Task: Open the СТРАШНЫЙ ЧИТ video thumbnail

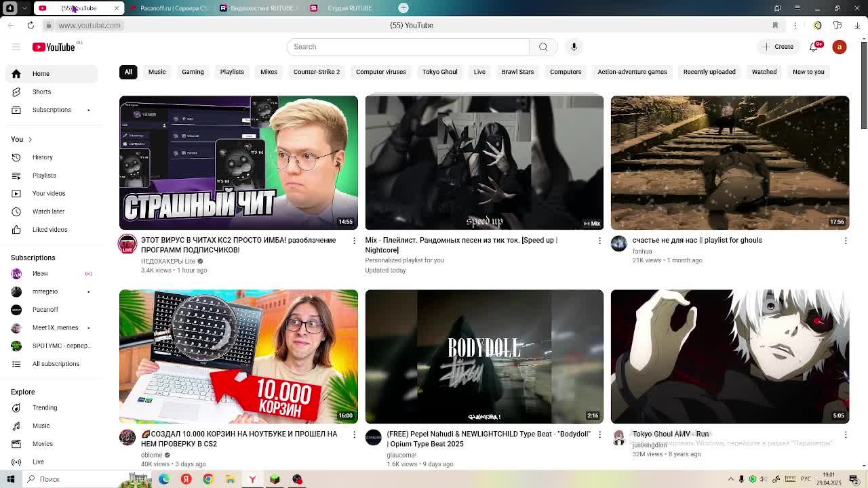Action: (x=239, y=163)
